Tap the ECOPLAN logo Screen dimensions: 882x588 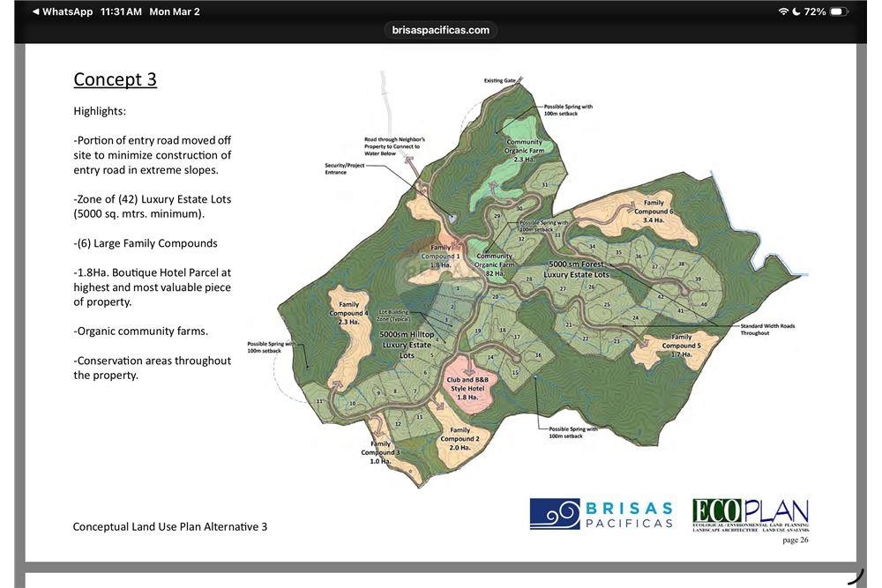coord(751,515)
